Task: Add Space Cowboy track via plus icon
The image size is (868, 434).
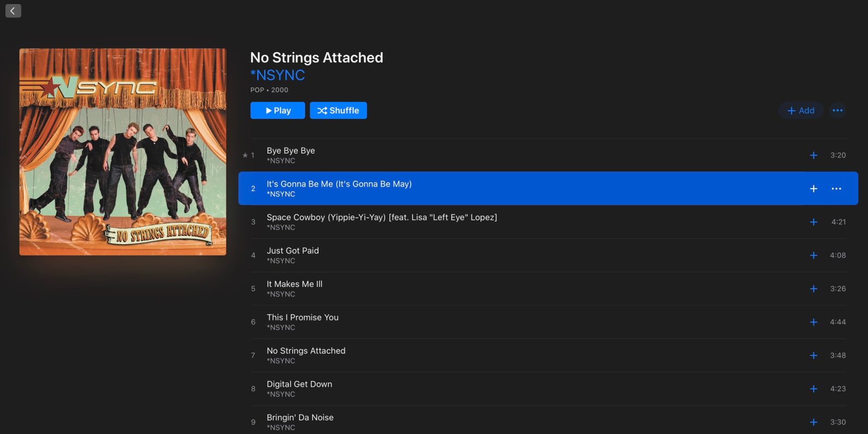Action: (813, 222)
